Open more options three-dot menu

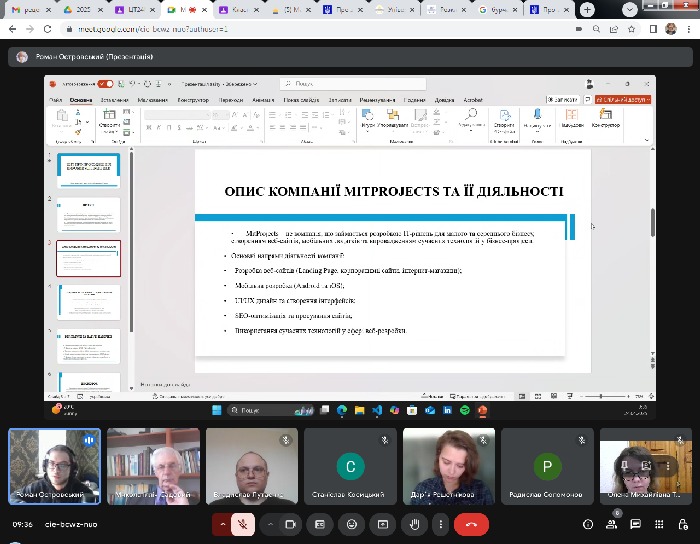click(440, 524)
